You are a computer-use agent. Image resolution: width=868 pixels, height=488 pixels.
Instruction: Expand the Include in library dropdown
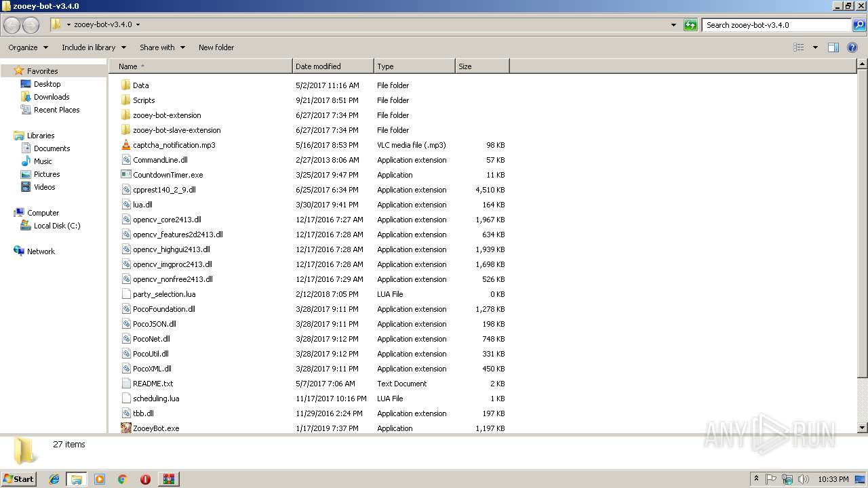click(x=94, y=47)
